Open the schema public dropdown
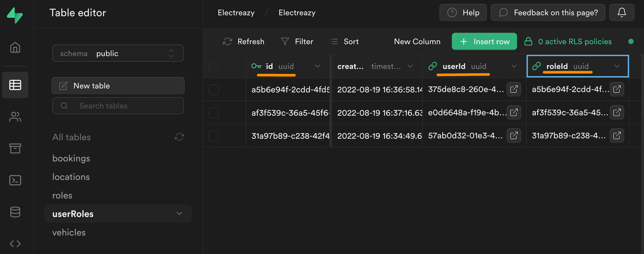Viewport: 644px width, 254px height. pyautogui.click(x=118, y=53)
